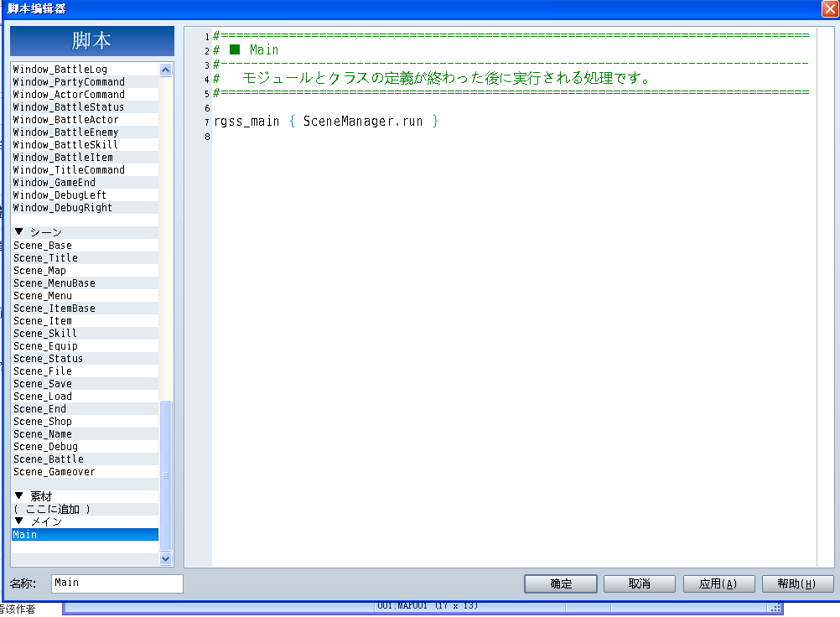This screenshot has height=617, width=840.
Task: Select Window_BattleLog in script list
Action: (85, 69)
